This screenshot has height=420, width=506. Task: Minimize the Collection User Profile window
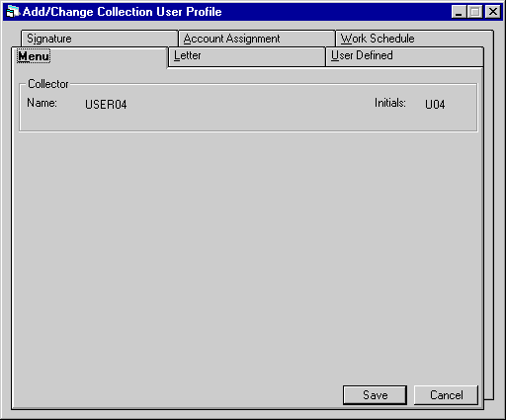[x=459, y=12]
